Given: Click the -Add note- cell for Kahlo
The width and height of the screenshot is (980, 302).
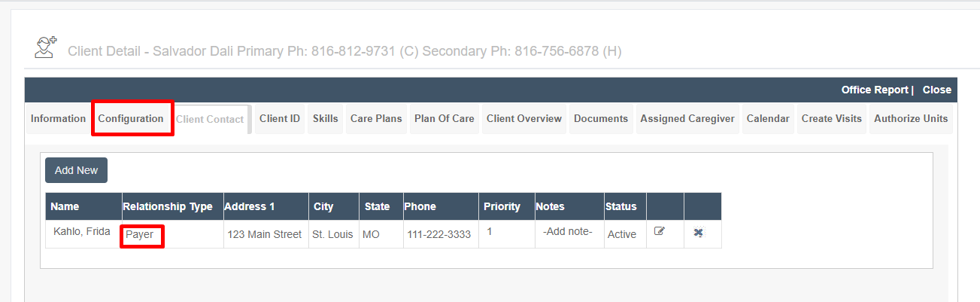Looking at the screenshot, I should [x=568, y=232].
